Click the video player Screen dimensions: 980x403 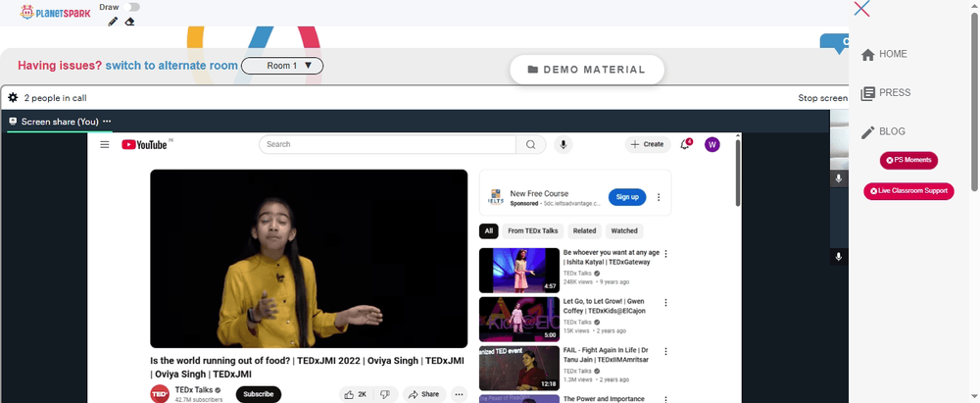coord(309,259)
